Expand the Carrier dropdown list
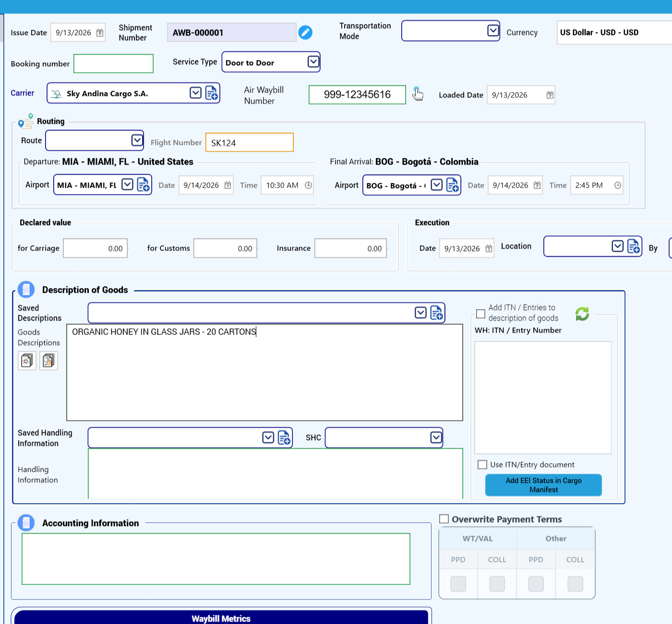Screen dimensions: 672x624 point(195,93)
